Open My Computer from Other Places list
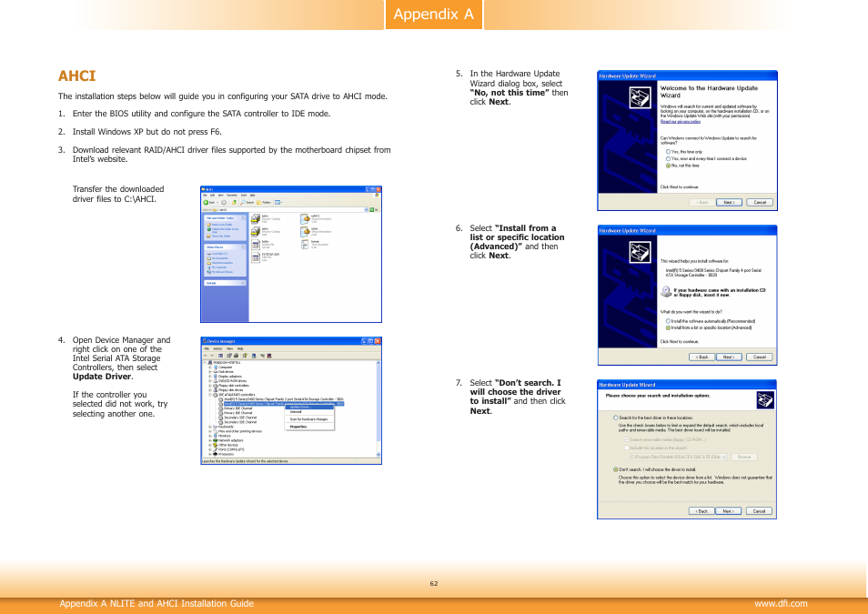Screen dimensions: 868x614 click(x=217, y=267)
